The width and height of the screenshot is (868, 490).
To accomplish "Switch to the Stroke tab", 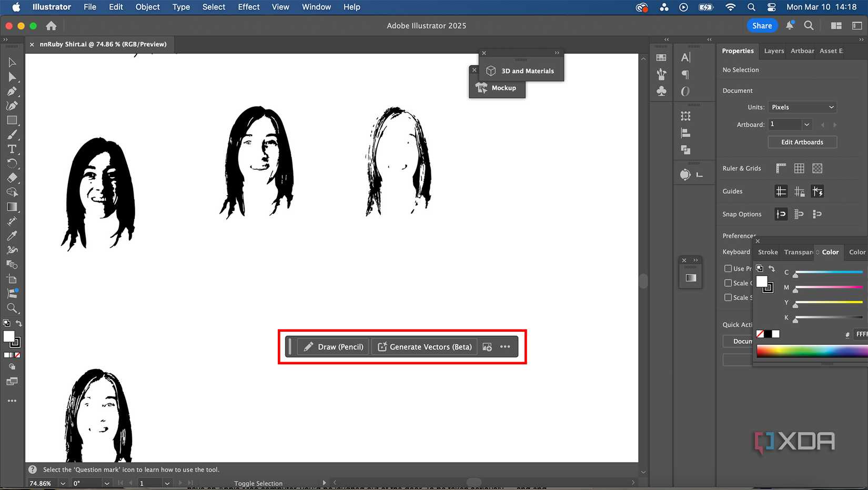I will click(x=767, y=252).
